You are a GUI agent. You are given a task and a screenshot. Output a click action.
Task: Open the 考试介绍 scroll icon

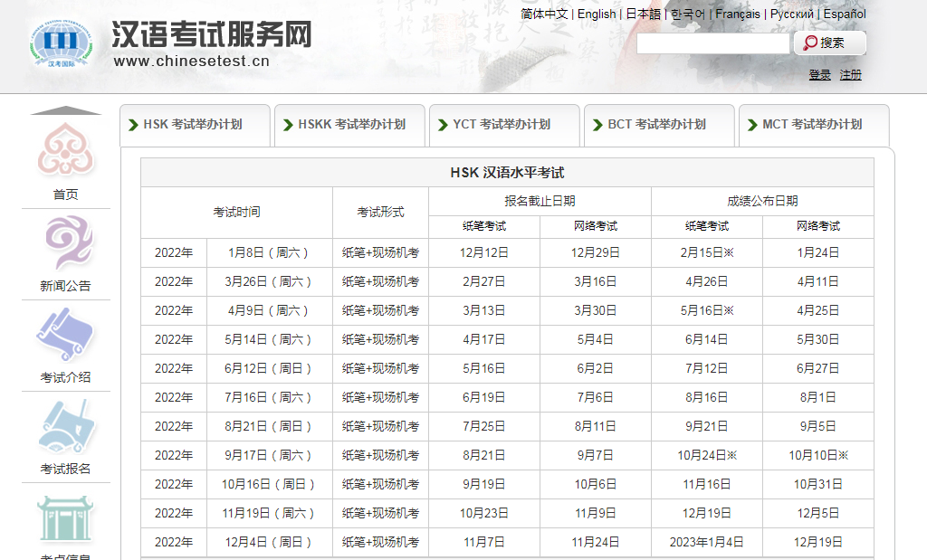click(x=65, y=335)
